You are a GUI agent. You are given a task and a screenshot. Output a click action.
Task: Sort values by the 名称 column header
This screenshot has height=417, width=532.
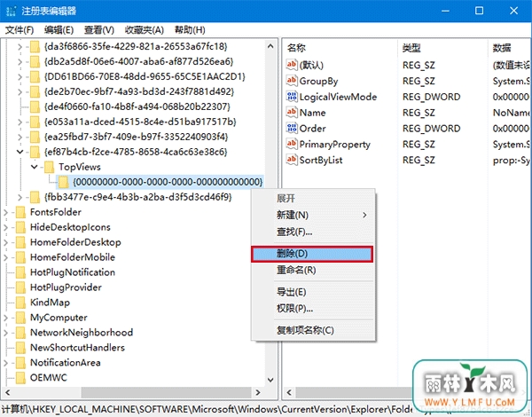(340, 48)
